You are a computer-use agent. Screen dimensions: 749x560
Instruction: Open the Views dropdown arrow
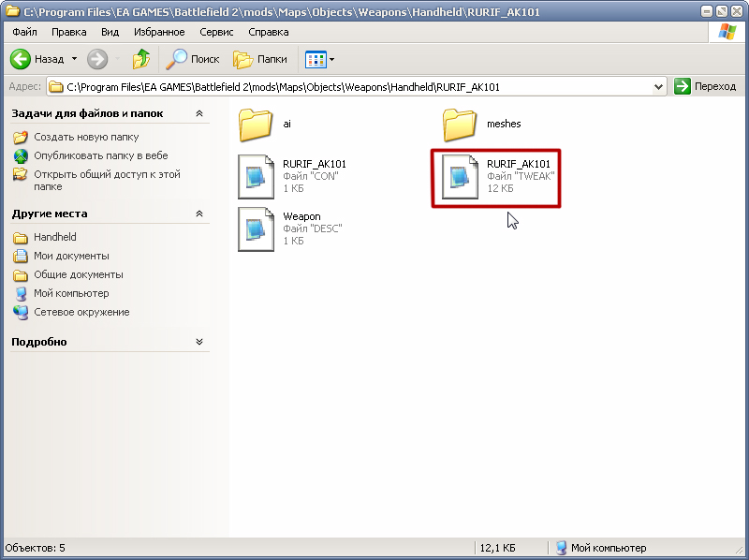[332, 60]
